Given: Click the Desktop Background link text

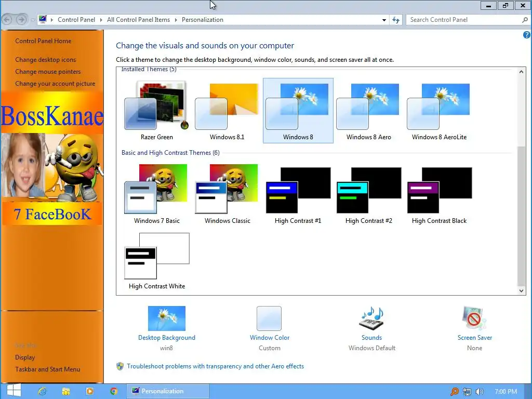Looking at the screenshot, I should (x=167, y=338).
